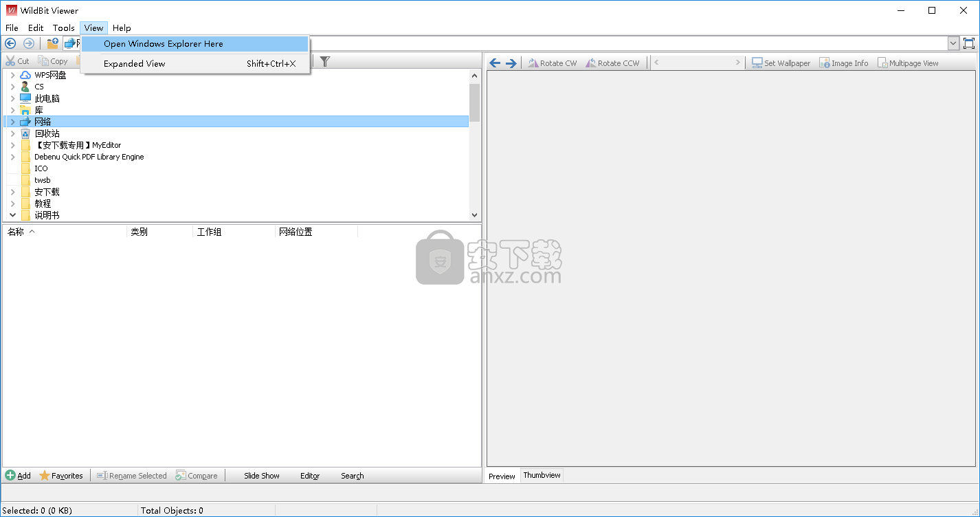
Task: Open the address bar dropdown
Action: pyautogui.click(x=953, y=43)
